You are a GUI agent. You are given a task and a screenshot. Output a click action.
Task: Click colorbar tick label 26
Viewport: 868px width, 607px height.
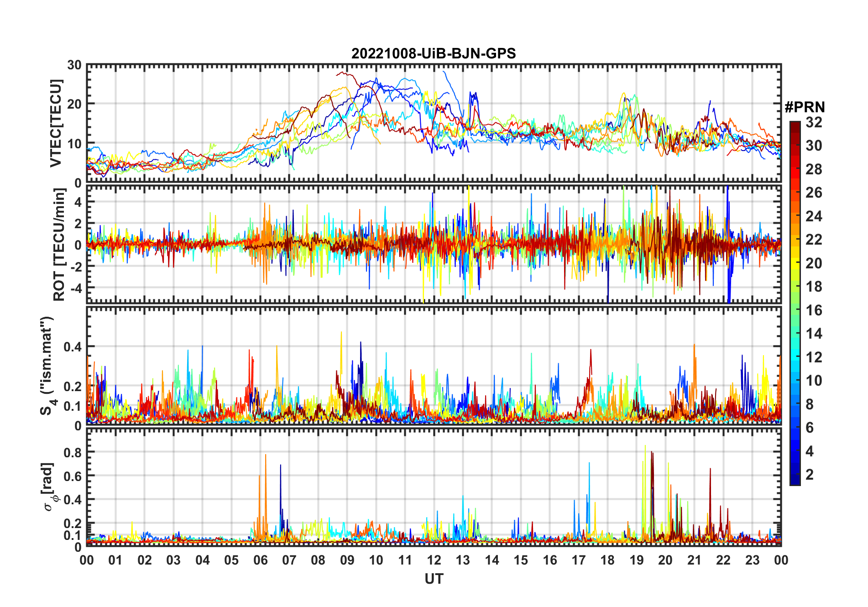(x=814, y=193)
